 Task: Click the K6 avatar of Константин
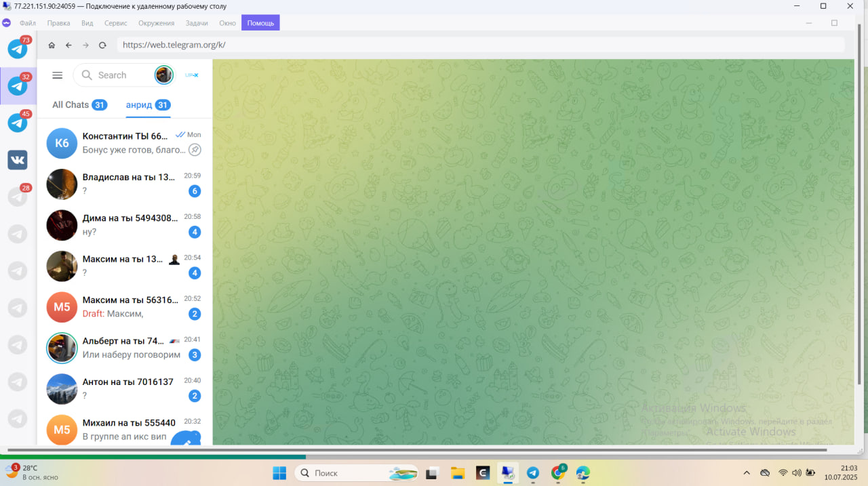click(62, 143)
